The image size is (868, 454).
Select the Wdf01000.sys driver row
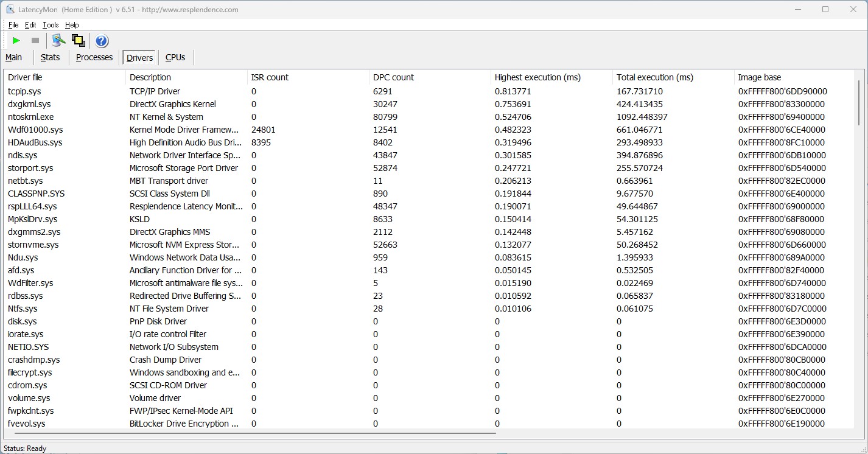click(429, 130)
